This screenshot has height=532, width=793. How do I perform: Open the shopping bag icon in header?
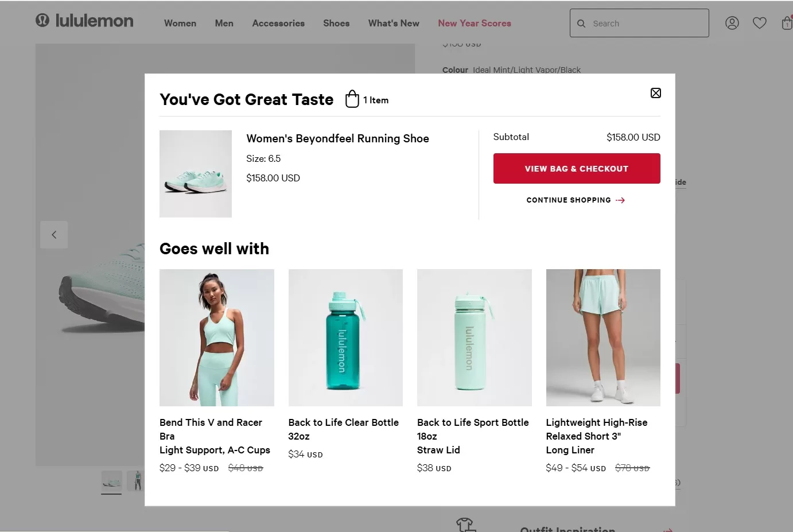(x=787, y=23)
